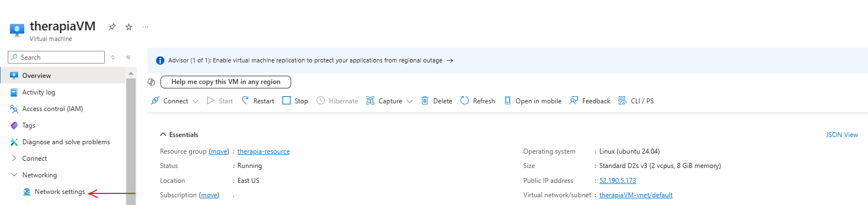The image size is (868, 205).
Task: Click the Start button in the toolbar
Action: pyautogui.click(x=220, y=101)
